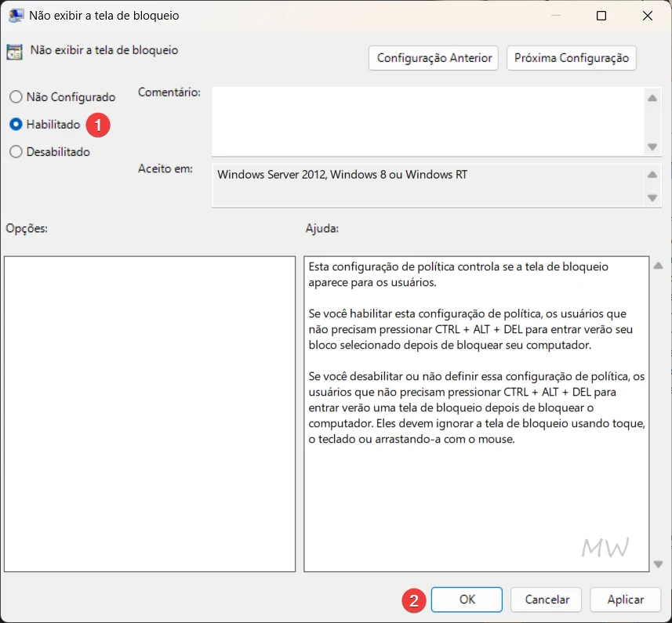Open the next setting via Próxima Configuração
672x623 pixels.
(572, 57)
